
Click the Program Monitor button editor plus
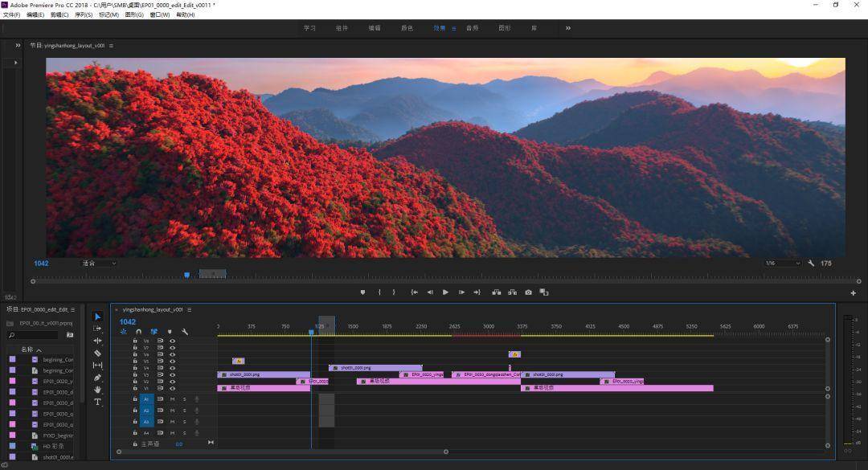[853, 293]
